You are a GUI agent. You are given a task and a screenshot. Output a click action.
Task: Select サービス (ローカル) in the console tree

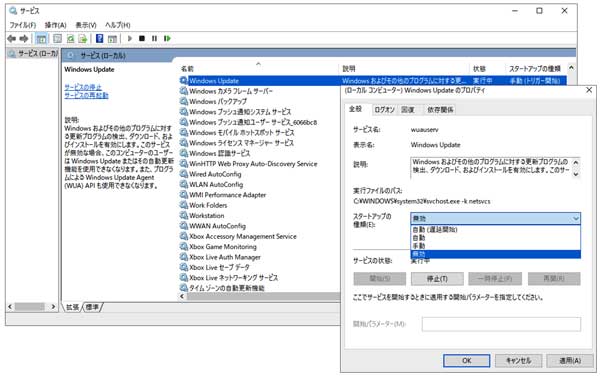(x=33, y=53)
